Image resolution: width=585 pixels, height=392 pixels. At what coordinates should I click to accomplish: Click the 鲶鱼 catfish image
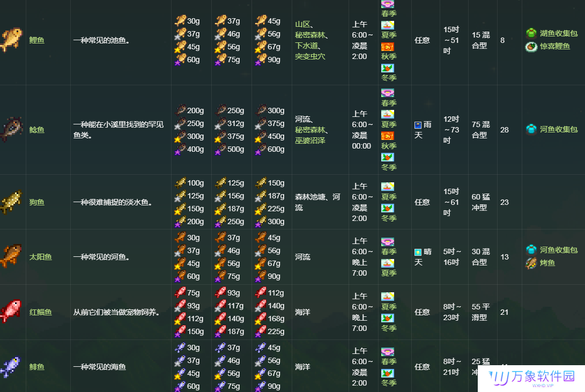point(12,129)
